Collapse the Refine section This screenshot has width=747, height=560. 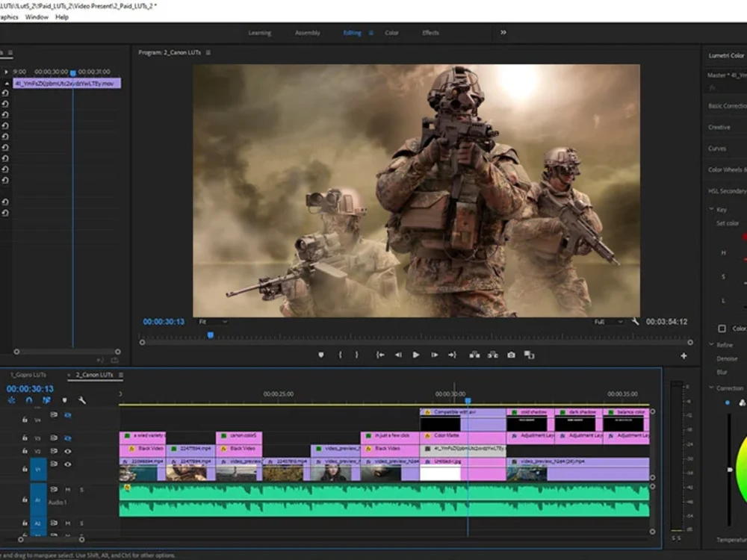coord(711,344)
